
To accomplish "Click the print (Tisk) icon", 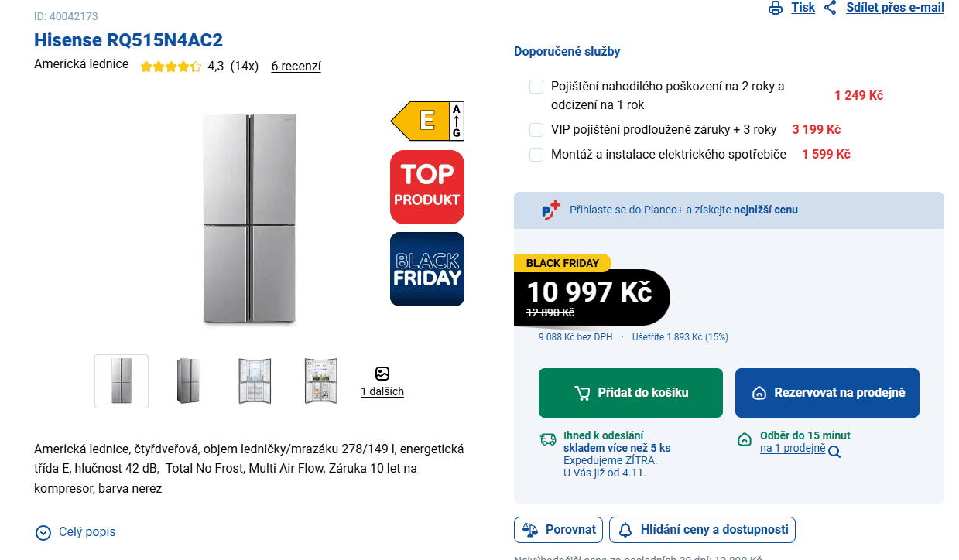I will click(776, 7).
